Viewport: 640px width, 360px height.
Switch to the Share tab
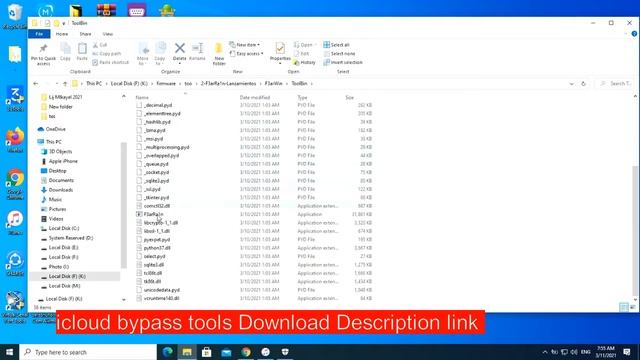85,34
